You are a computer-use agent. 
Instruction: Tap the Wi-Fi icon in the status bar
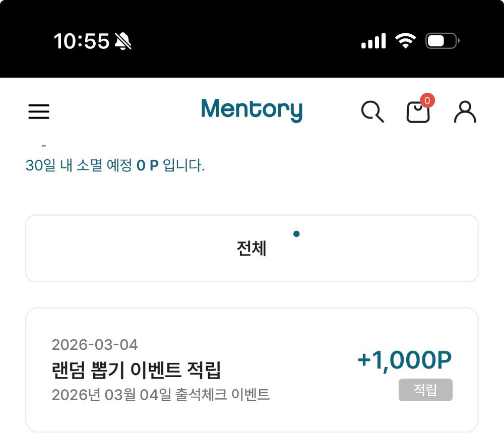point(406,39)
